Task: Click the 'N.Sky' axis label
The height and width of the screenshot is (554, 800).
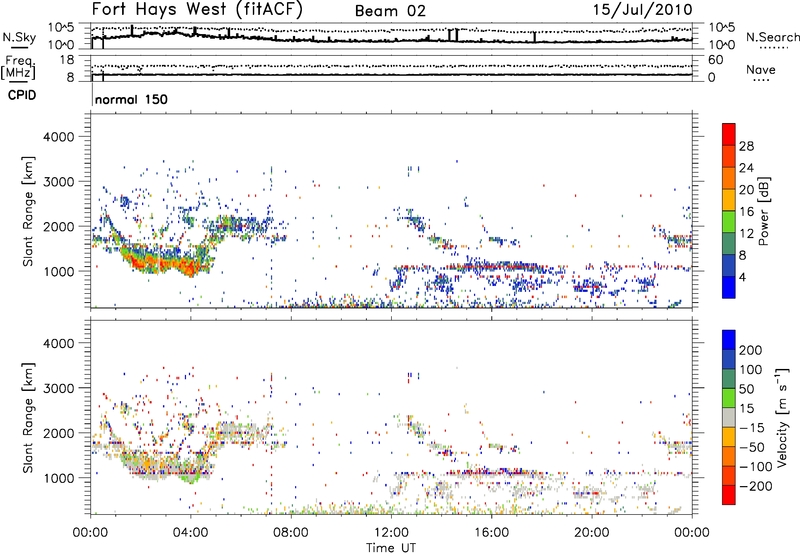Action: 19,37
